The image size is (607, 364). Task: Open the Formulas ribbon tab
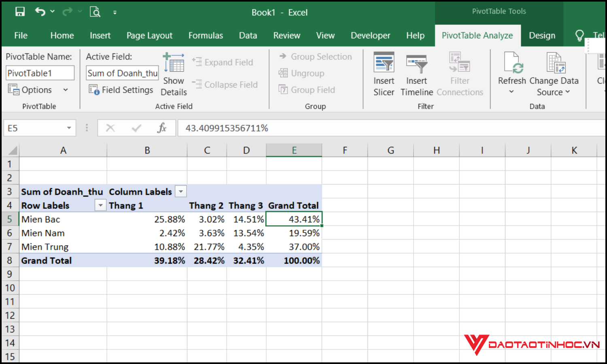point(206,36)
